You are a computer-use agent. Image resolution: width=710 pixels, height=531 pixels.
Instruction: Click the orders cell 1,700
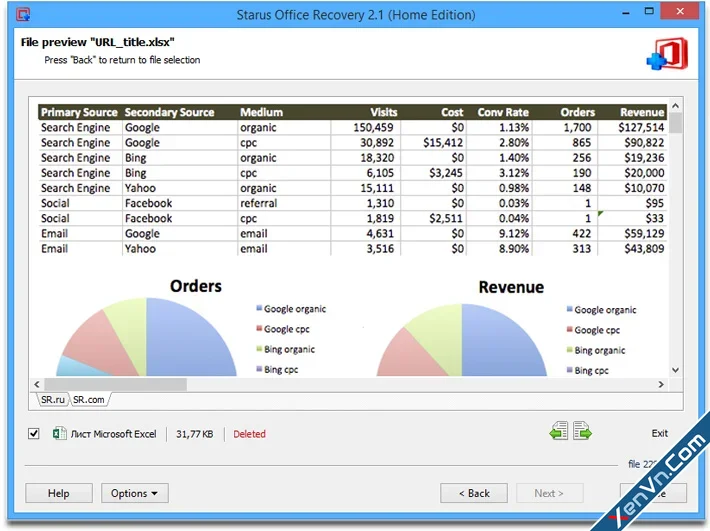click(577, 128)
